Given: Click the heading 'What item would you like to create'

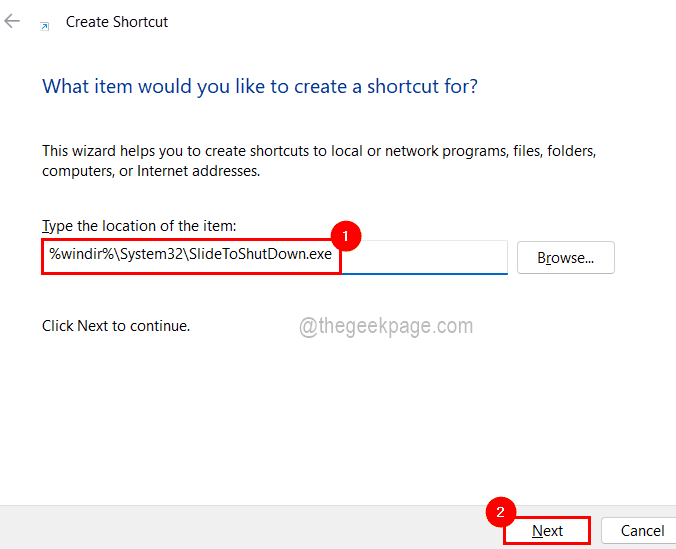Looking at the screenshot, I should pos(259,87).
